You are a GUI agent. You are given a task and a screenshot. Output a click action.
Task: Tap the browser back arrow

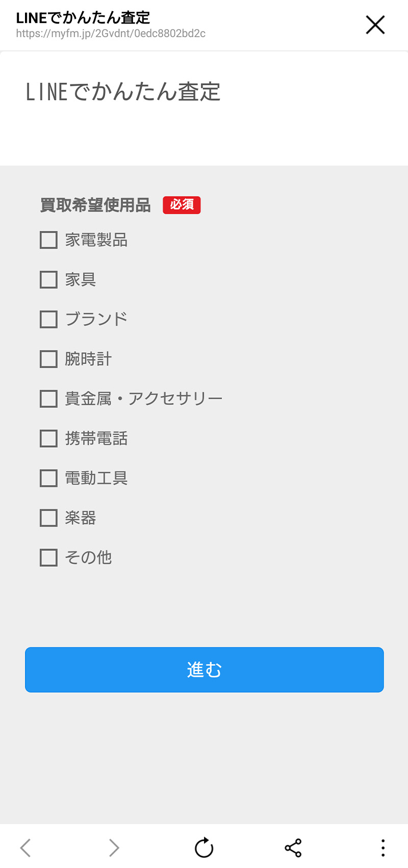(x=25, y=848)
